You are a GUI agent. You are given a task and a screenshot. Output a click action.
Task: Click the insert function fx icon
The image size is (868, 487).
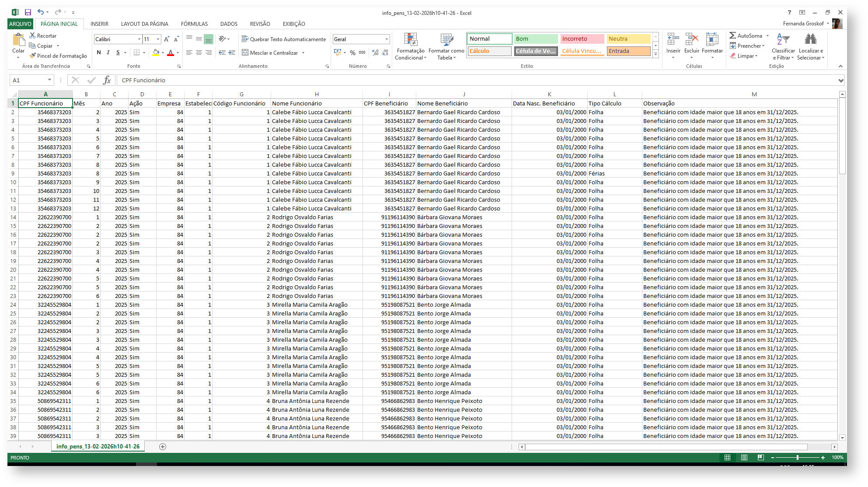coord(107,80)
